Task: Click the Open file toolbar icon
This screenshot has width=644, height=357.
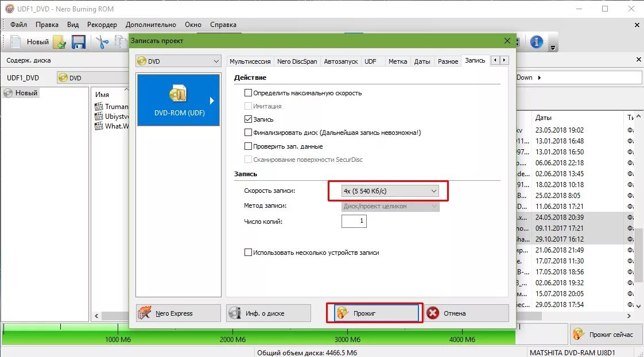Action: point(60,42)
